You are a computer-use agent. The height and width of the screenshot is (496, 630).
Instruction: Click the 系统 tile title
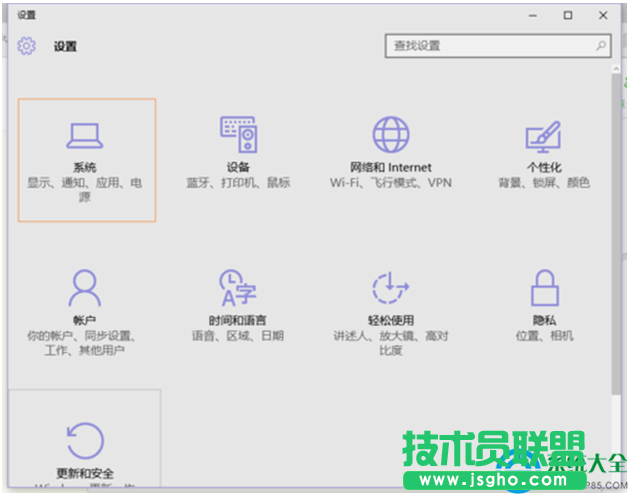click(x=85, y=167)
